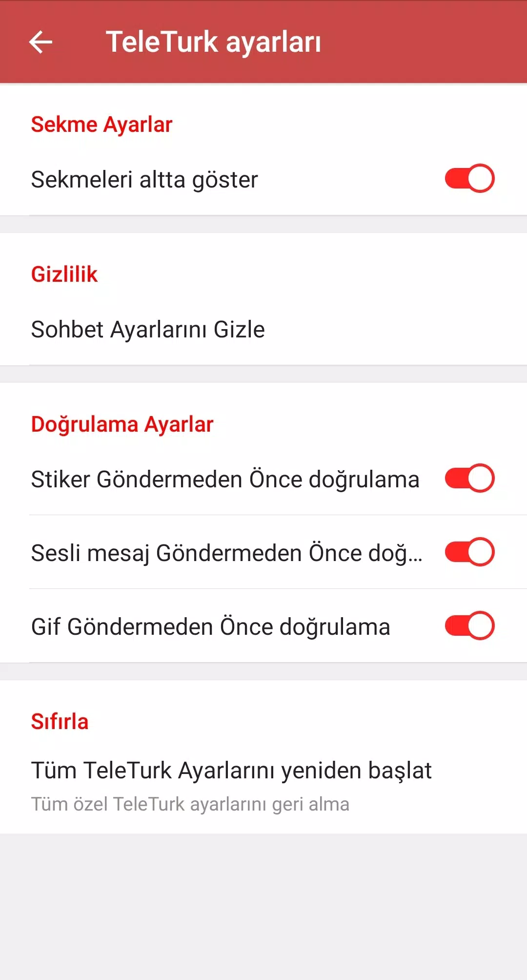Tap the back arrow icon
This screenshot has height=980, width=527.
tap(41, 42)
